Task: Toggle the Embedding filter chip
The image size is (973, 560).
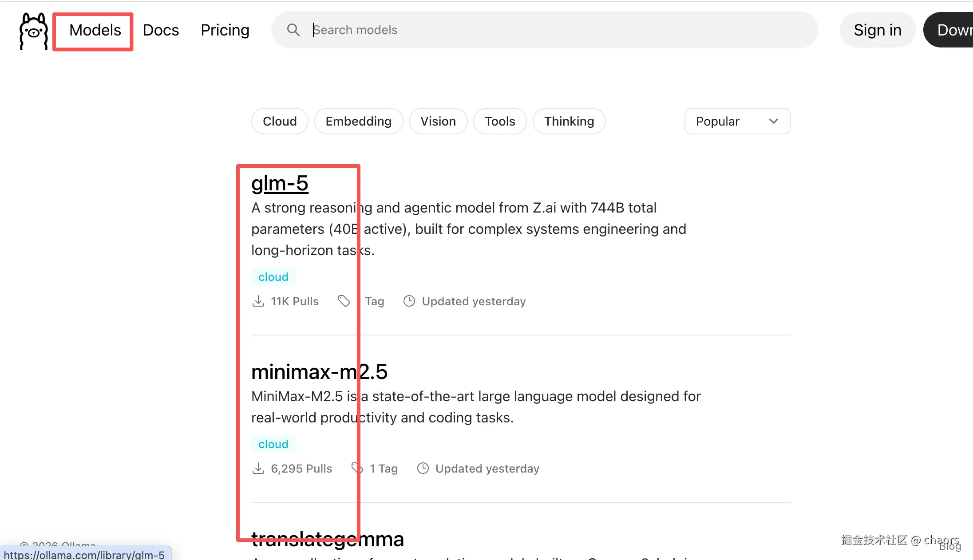Action: coord(358,121)
